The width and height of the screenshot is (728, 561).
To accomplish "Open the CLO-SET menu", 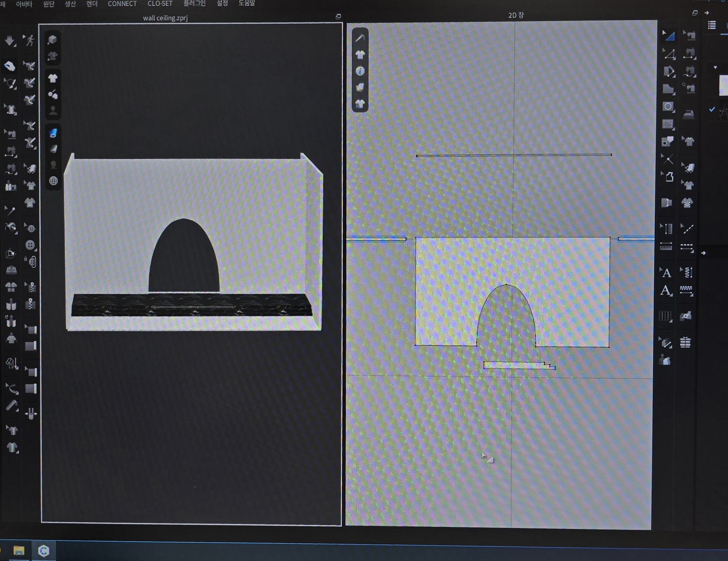I will [160, 3].
